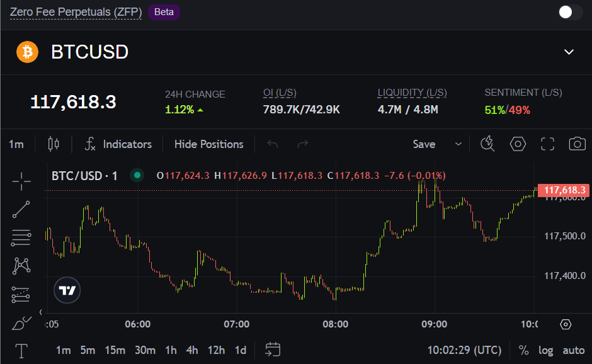The image size is (592, 364).
Task: Click the Beta badge
Action: coord(164,12)
